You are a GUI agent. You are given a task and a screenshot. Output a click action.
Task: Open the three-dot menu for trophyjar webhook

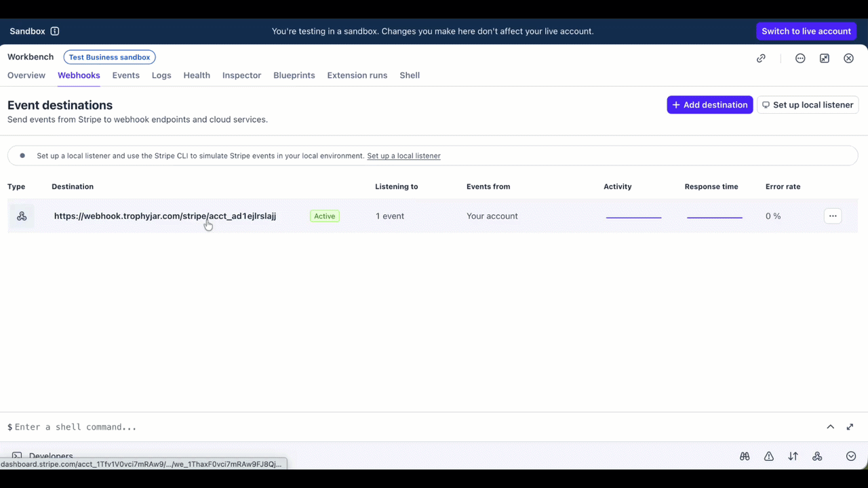point(833,216)
